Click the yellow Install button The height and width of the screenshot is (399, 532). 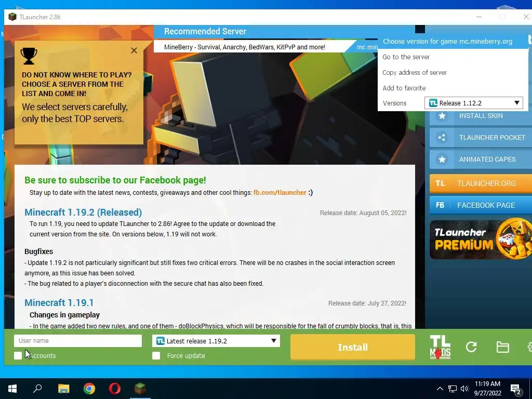[353, 347]
